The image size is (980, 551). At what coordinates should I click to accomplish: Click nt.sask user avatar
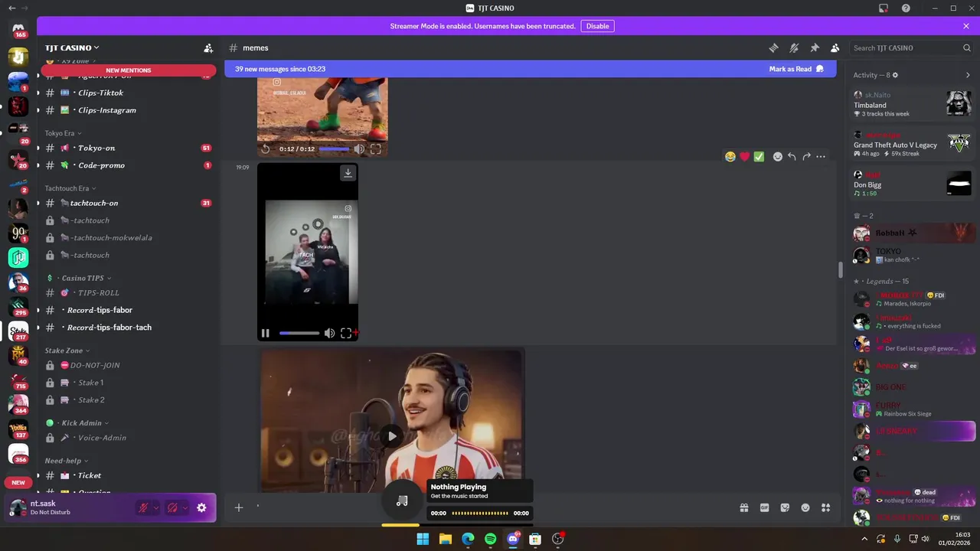(x=18, y=507)
